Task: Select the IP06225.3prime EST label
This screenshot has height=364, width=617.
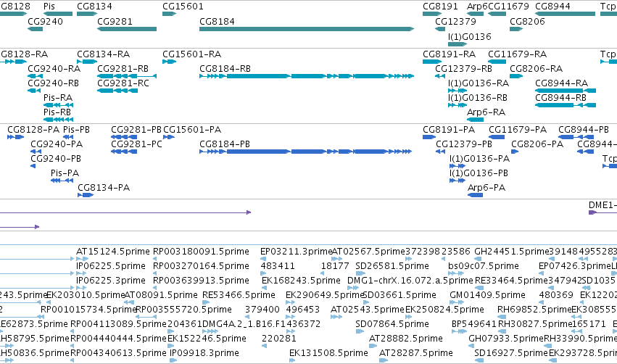Action: tap(111, 281)
